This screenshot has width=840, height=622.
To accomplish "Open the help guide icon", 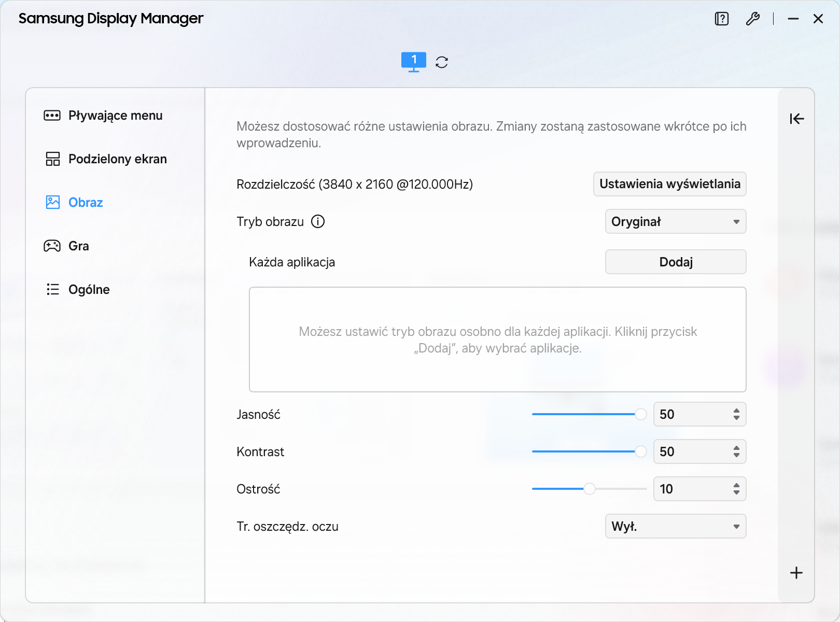I will click(721, 19).
